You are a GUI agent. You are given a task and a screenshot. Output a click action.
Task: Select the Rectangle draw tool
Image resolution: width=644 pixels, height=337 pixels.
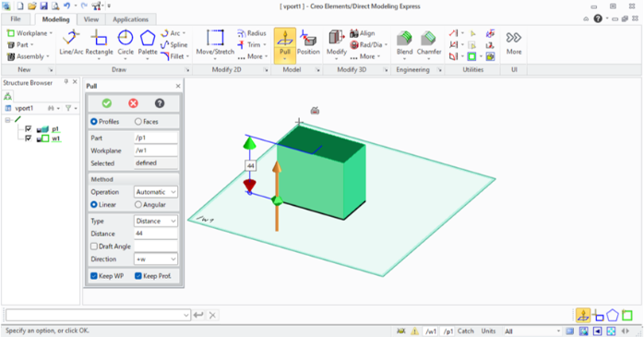pos(99,43)
